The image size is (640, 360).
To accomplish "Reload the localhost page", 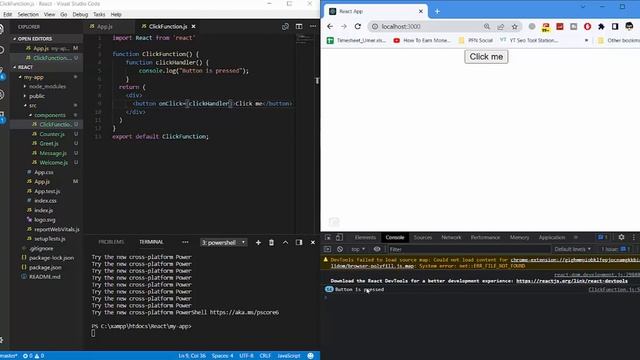I will (358, 27).
